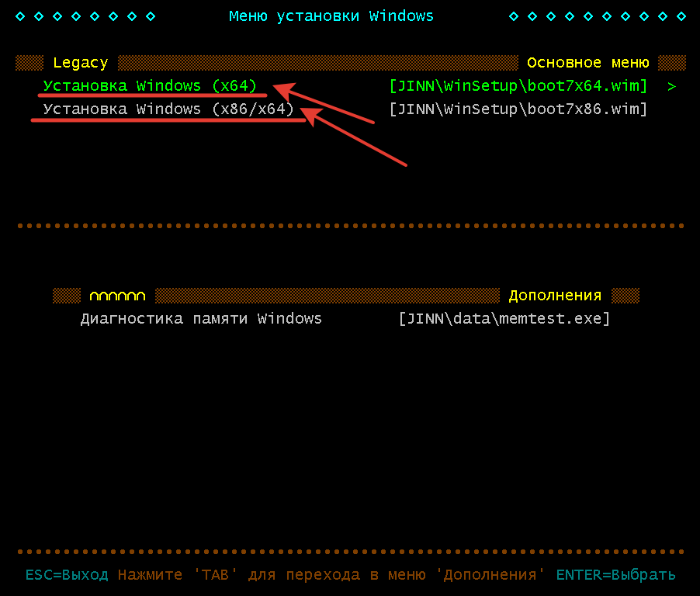Click the [JINN\WinSetup\boot7x64.wim] path

[x=518, y=85]
